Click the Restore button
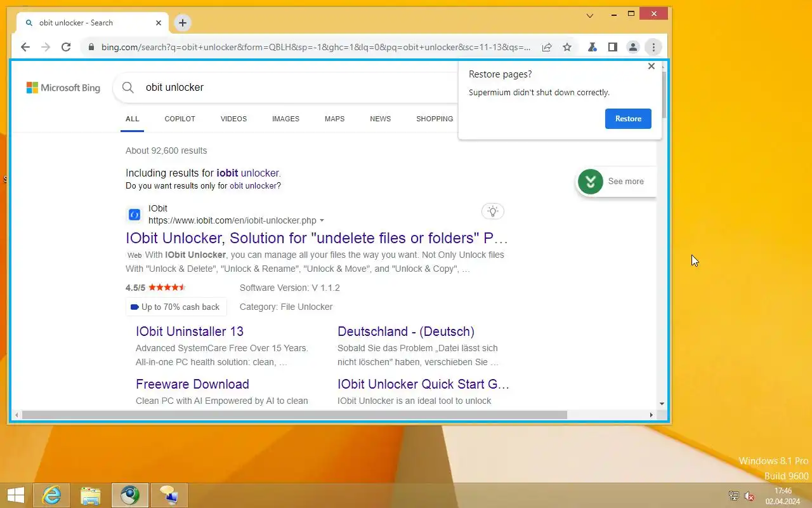The image size is (812, 508). point(628,119)
